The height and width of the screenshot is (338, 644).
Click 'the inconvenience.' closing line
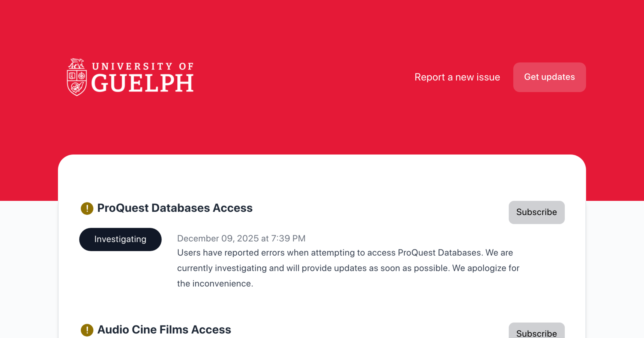(215, 284)
